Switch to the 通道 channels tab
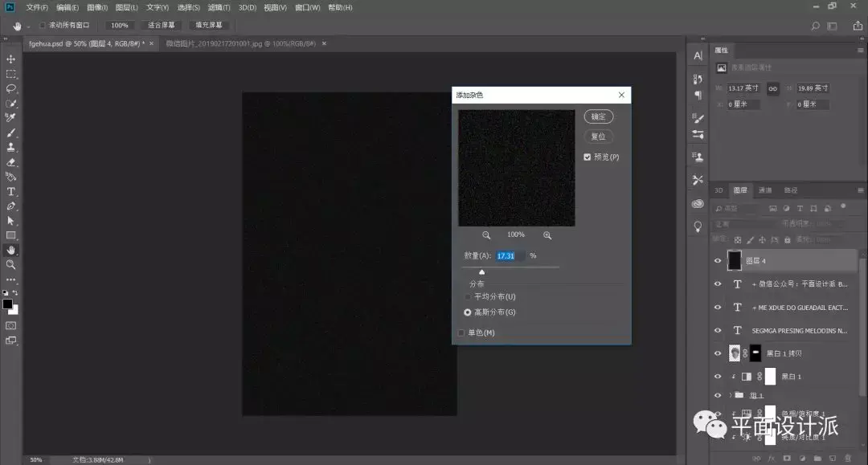 765,190
